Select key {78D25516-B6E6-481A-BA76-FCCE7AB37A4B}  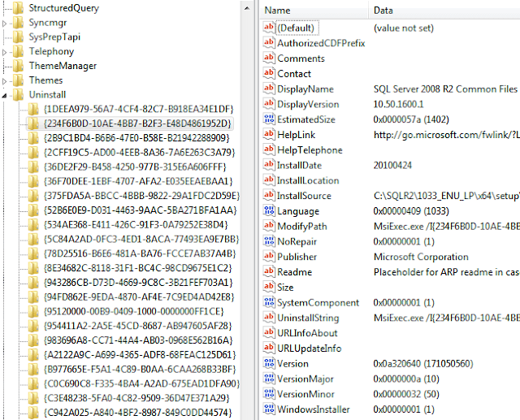pos(140,253)
